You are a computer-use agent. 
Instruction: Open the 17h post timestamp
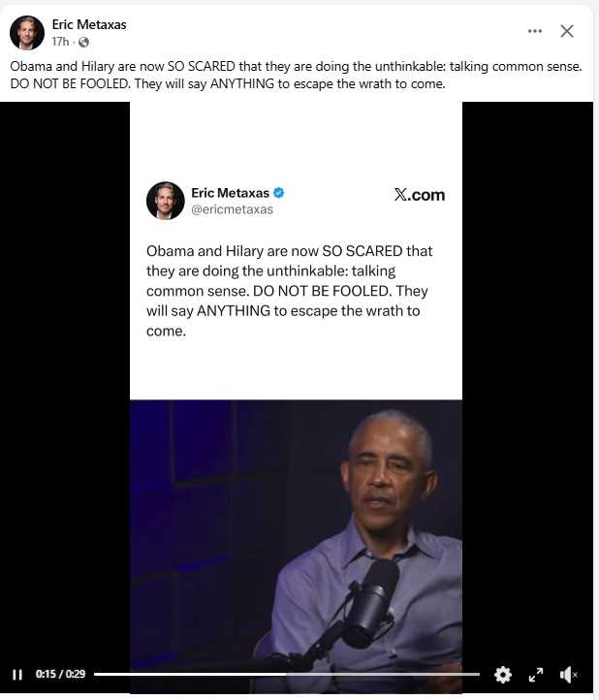[60, 42]
